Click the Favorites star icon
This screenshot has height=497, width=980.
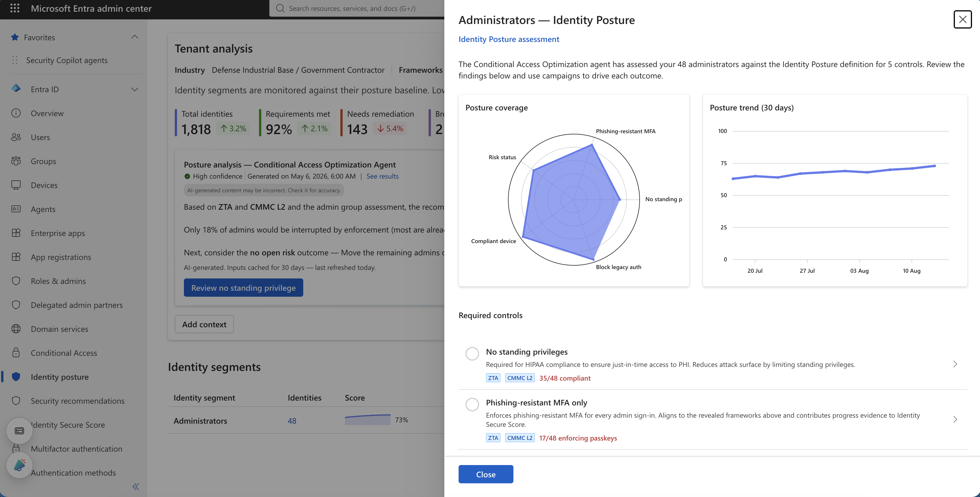[15, 37]
